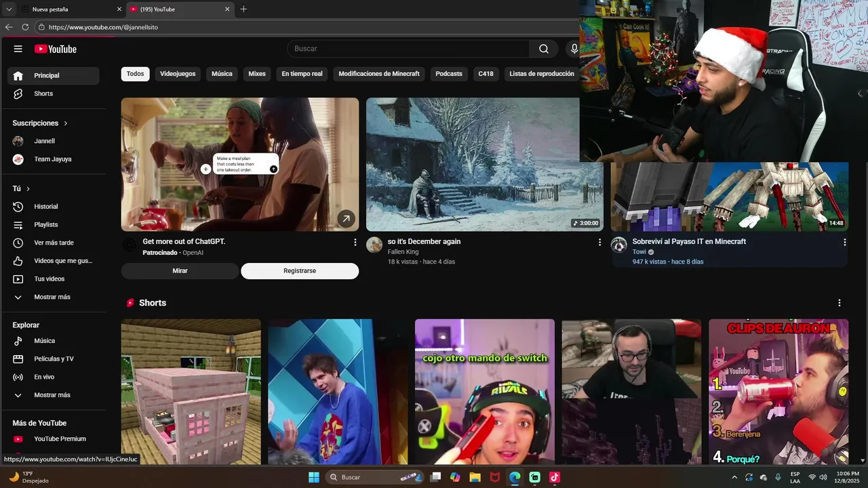Open the Jannell subscription channel
This screenshot has height=488, width=868.
[53, 141]
